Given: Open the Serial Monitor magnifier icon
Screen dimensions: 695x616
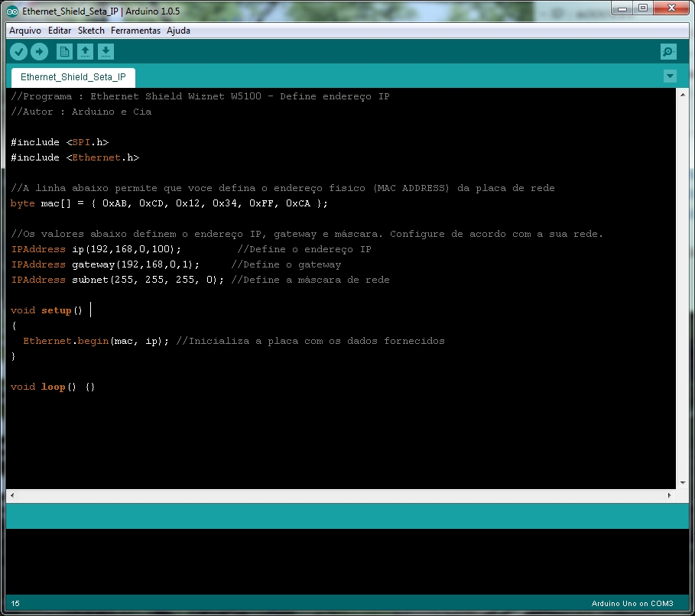Looking at the screenshot, I should tap(668, 52).
